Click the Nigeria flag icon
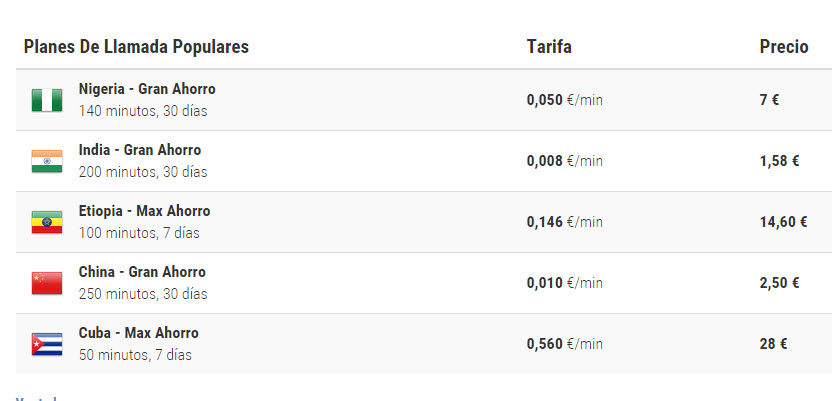Image resolution: width=832 pixels, height=401 pixels. 47,100
